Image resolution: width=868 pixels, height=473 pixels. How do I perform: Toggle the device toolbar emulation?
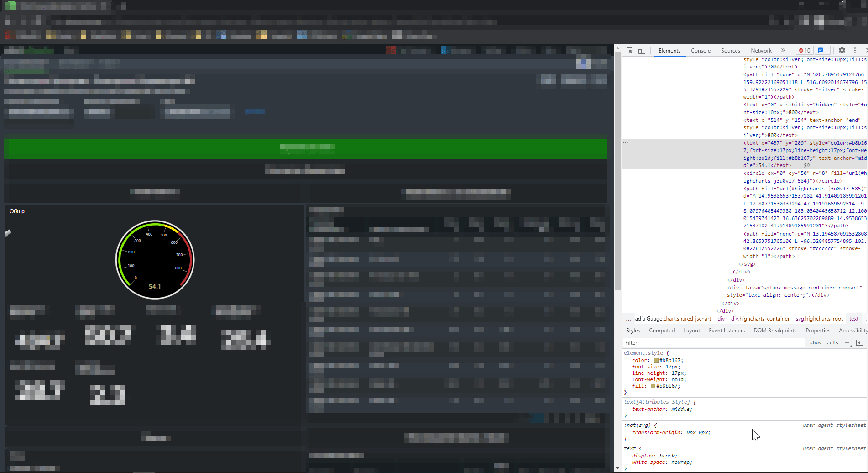click(642, 50)
